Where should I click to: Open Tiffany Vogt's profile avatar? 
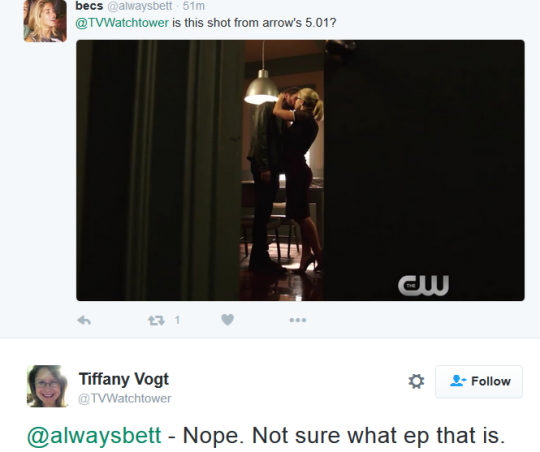pos(47,386)
